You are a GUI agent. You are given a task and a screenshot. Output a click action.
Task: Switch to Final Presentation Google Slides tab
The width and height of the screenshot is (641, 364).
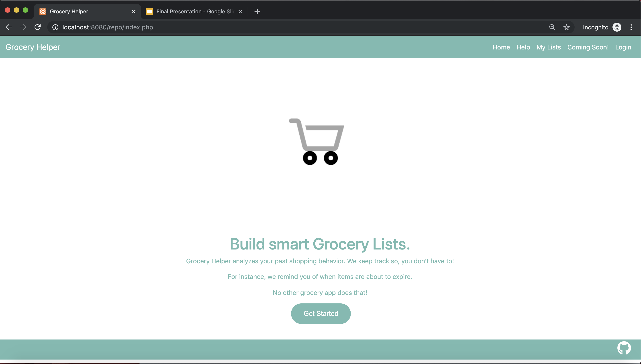(194, 12)
